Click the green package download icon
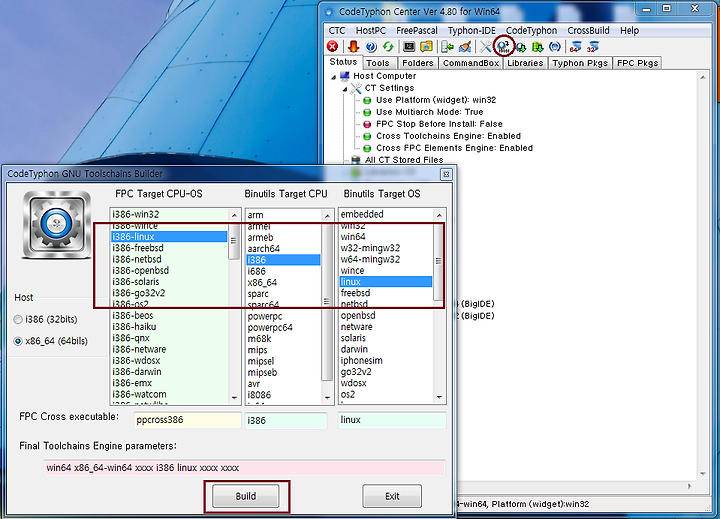 tap(537, 46)
